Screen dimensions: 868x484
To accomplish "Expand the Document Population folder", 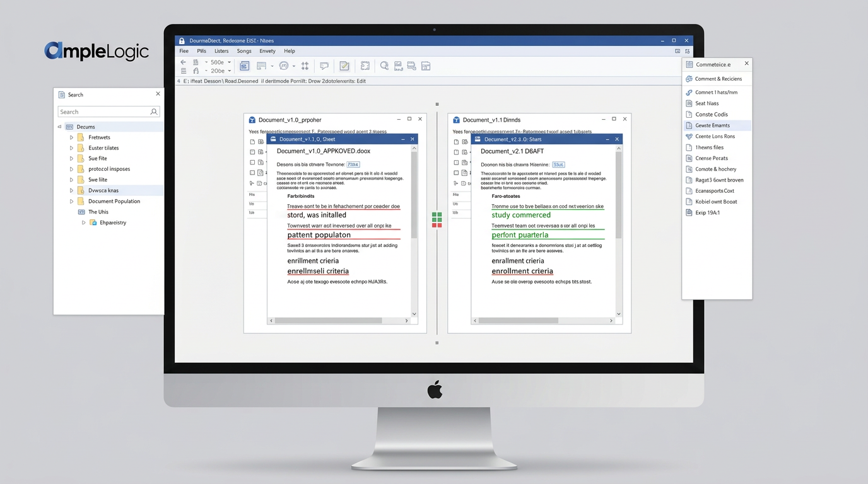I will pyautogui.click(x=72, y=202).
